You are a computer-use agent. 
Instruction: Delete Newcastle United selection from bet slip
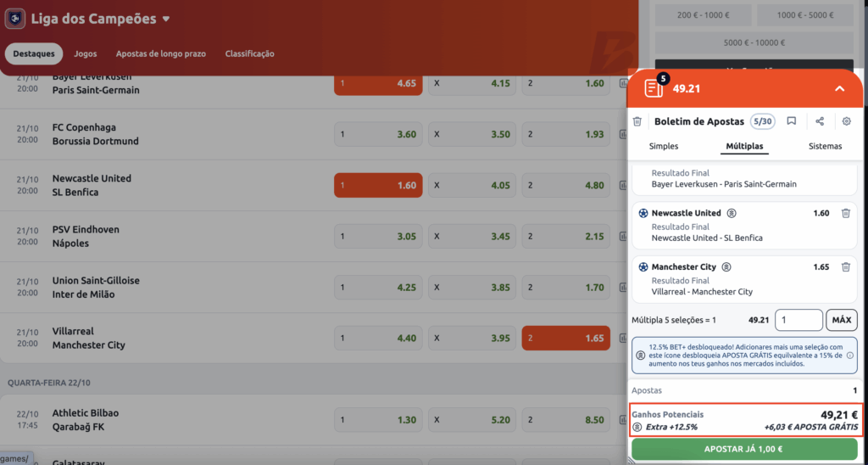click(845, 214)
